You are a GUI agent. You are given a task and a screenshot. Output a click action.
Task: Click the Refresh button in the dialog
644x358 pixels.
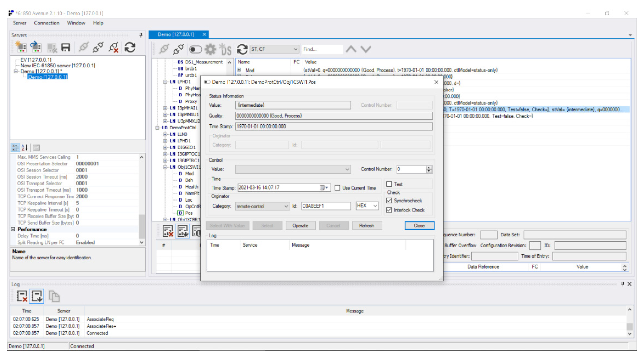tap(367, 226)
